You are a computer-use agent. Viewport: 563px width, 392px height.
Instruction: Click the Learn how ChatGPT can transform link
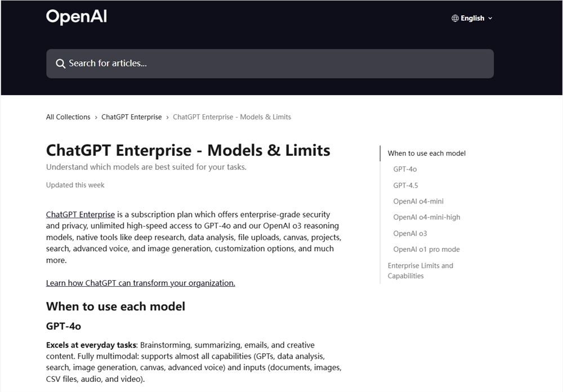pos(140,283)
